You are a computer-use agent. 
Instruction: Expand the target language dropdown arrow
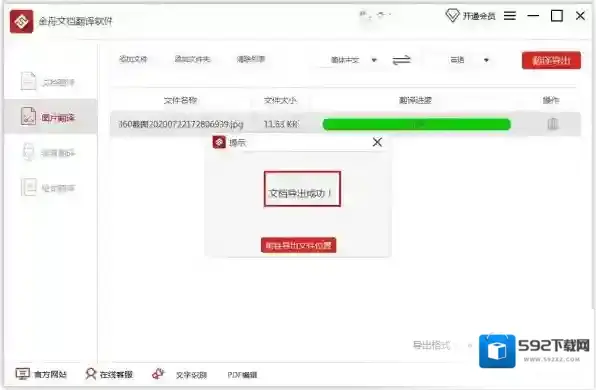pos(486,60)
